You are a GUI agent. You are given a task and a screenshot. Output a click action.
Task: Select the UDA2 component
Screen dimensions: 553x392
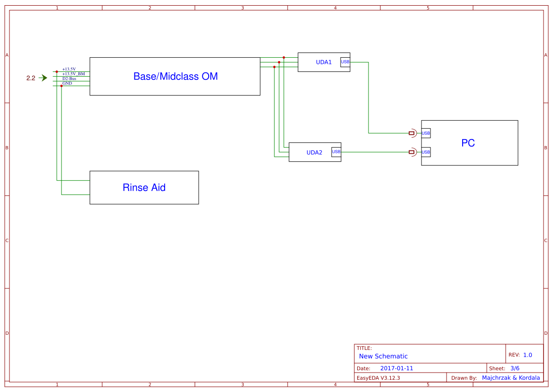click(314, 152)
